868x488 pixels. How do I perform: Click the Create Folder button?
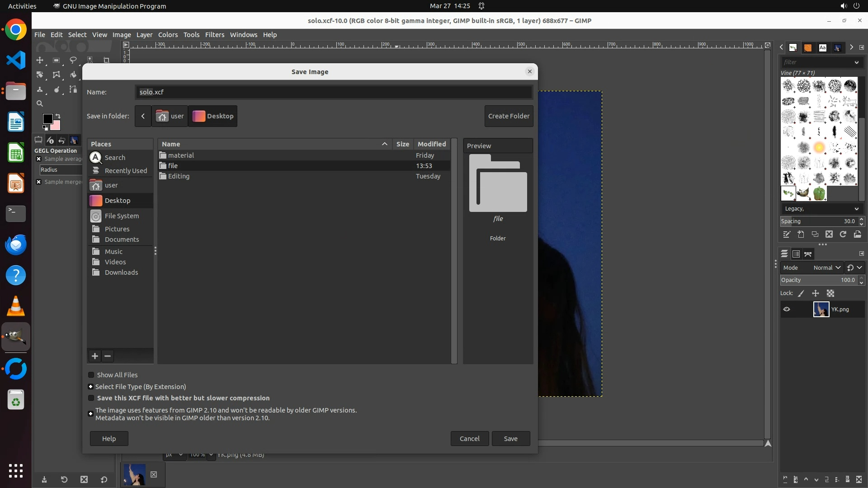(x=509, y=116)
